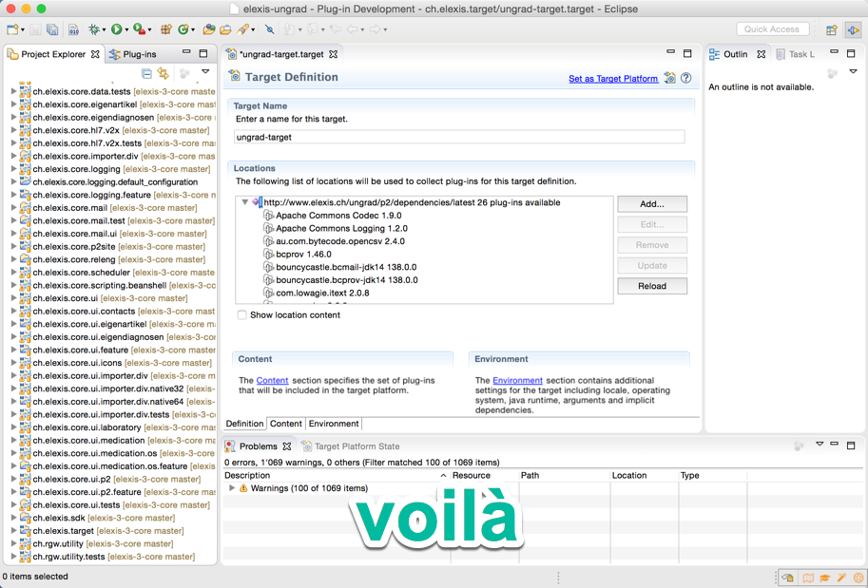This screenshot has width=868, height=588.
Task: Enable Show location content checkbox
Action: (x=241, y=314)
